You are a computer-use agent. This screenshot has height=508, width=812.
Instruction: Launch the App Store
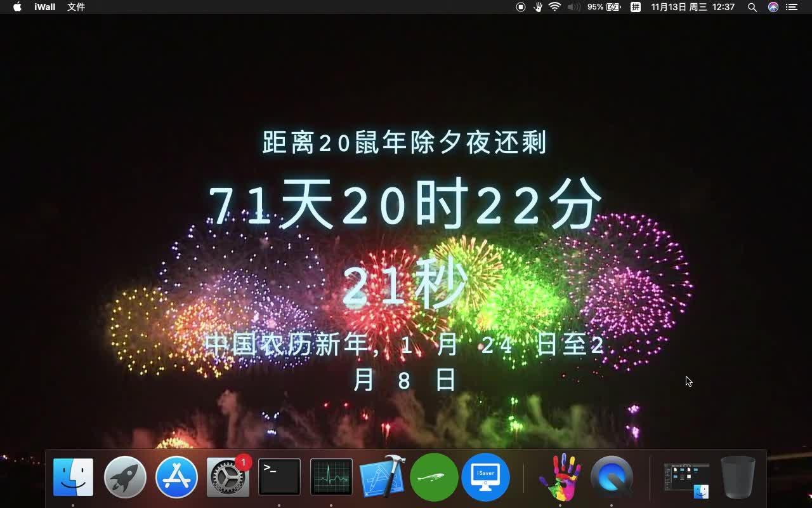click(176, 477)
